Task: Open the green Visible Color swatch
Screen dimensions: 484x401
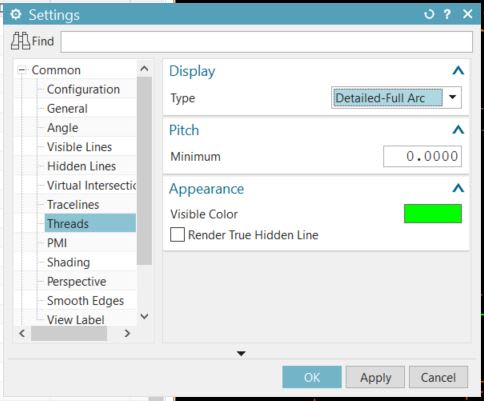Action: tap(433, 214)
